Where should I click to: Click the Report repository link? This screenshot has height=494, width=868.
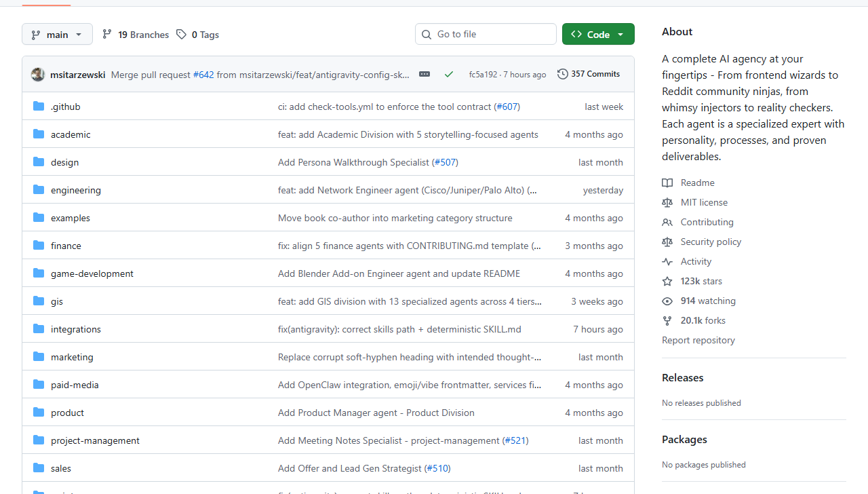(x=698, y=340)
